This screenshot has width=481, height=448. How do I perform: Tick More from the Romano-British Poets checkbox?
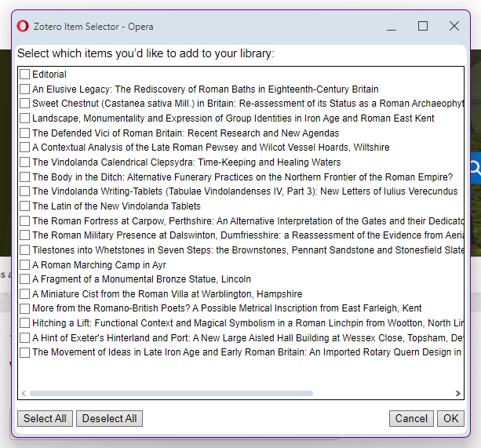coord(24,308)
